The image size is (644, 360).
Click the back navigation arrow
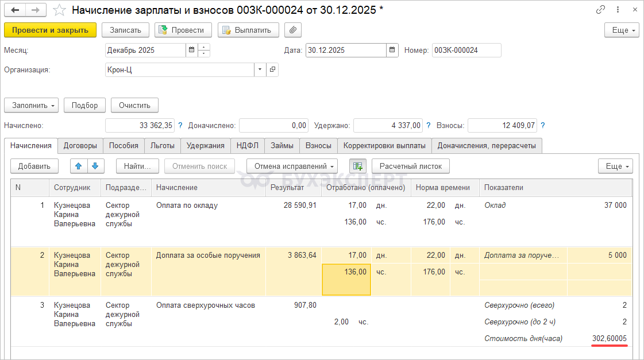[15, 10]
